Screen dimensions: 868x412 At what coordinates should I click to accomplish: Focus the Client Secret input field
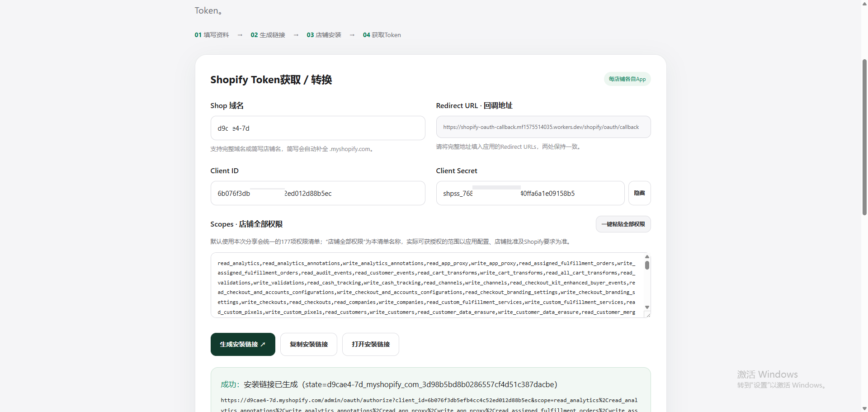[x=530, y=193]
